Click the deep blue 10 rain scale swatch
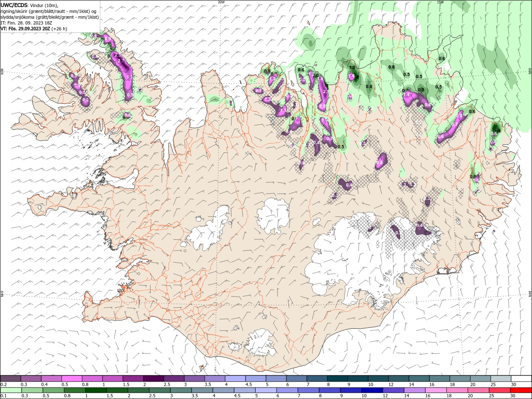The width and height of the screenshot is (532, 399). click(372, 390)
